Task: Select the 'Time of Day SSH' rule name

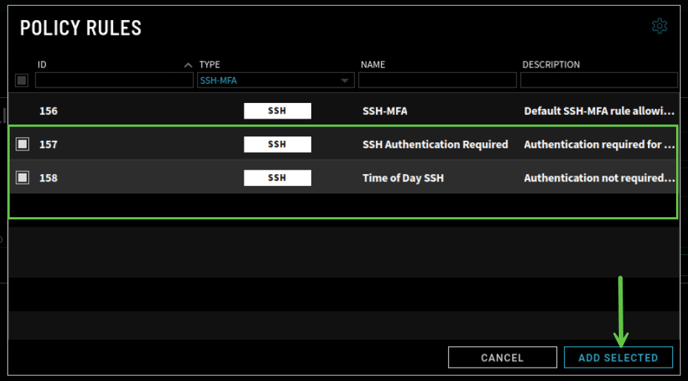Action: [403, 178]
